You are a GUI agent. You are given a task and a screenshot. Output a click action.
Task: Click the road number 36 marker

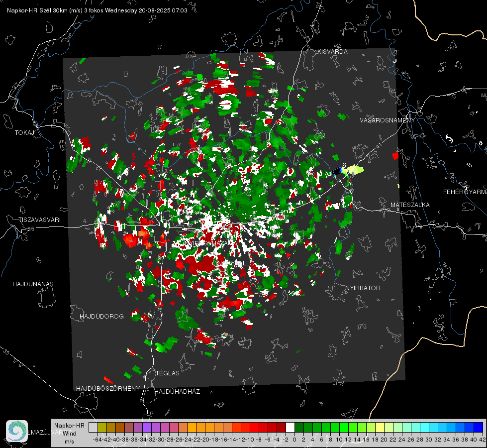[31, 229]
